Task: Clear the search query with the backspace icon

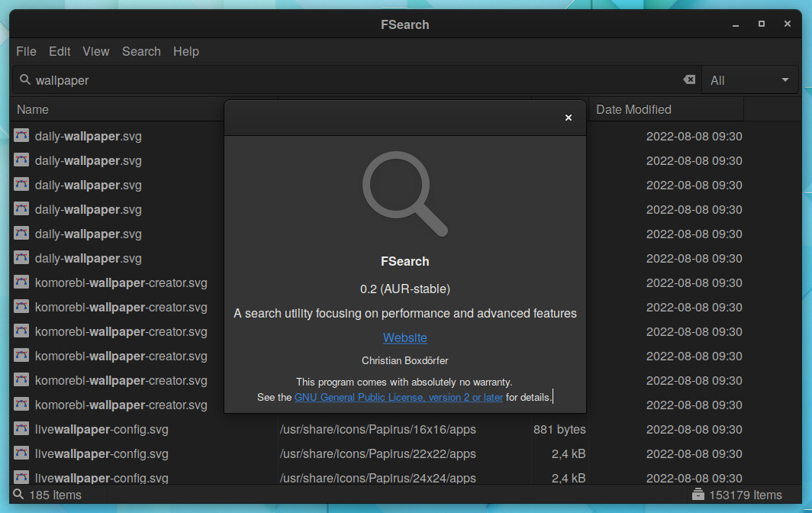Action: click(x=689, y=80)
